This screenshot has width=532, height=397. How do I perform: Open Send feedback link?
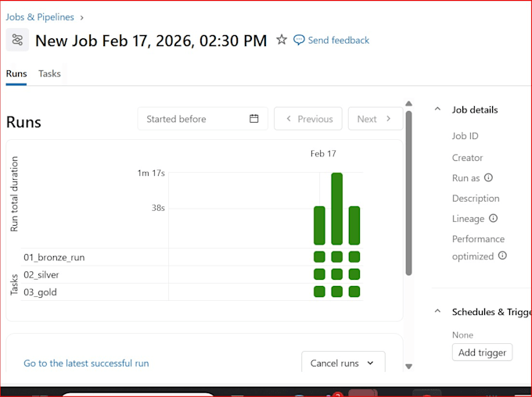(338, 40)
